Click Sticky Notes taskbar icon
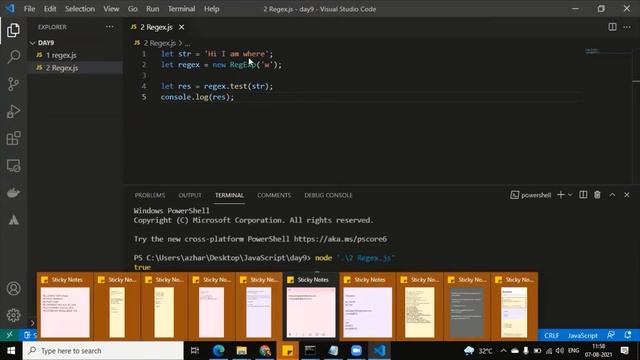This screenshot has height=360, width=640. [x=288, y=351]
